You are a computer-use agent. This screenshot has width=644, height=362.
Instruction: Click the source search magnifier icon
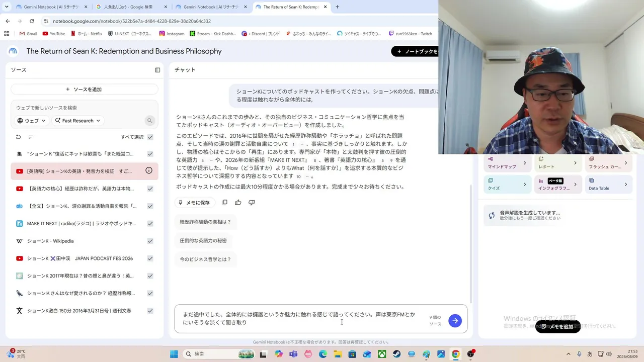[149, 121]
